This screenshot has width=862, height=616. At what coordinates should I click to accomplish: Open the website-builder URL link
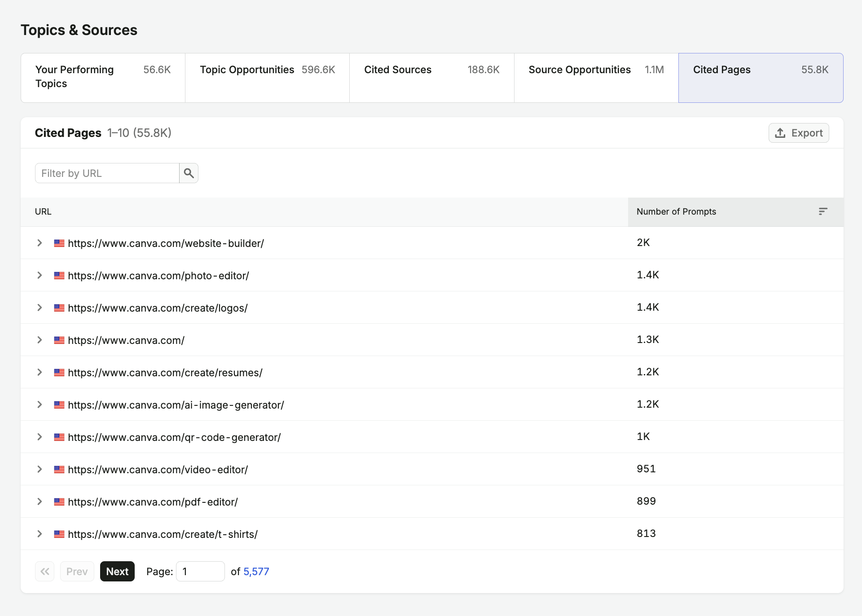tap(166, 243)
